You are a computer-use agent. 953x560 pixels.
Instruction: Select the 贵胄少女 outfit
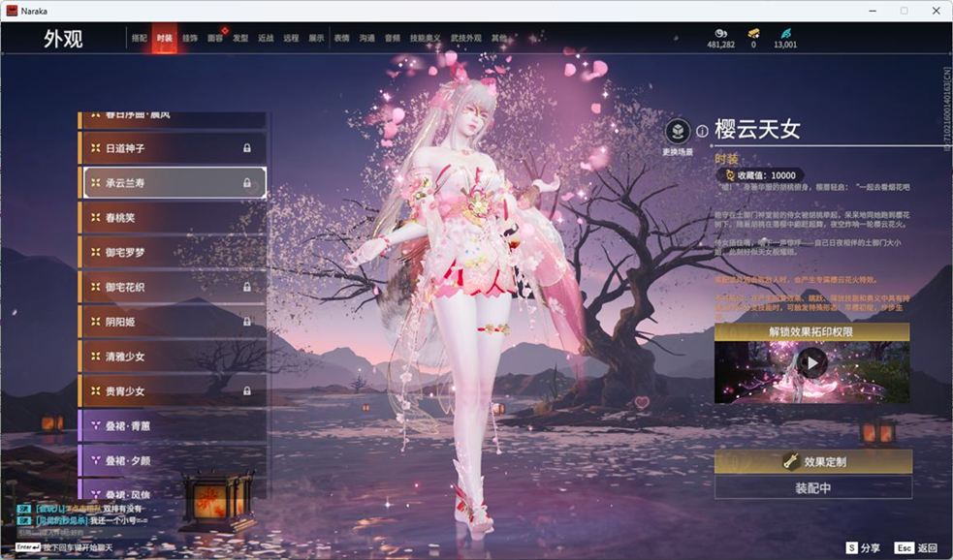click(x=174, y=391)
